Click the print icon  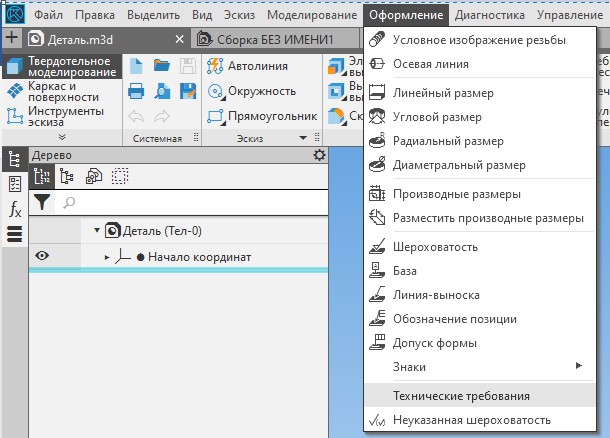click(x=136, y=91)
